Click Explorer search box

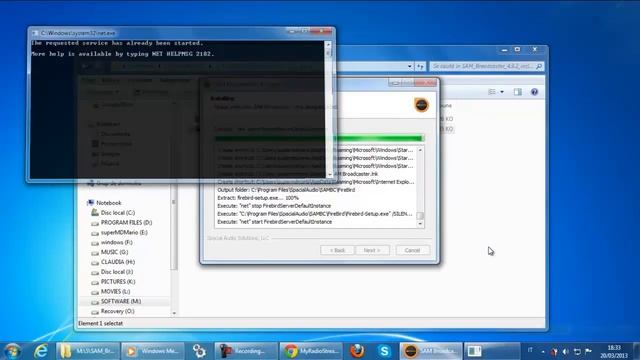487,66
